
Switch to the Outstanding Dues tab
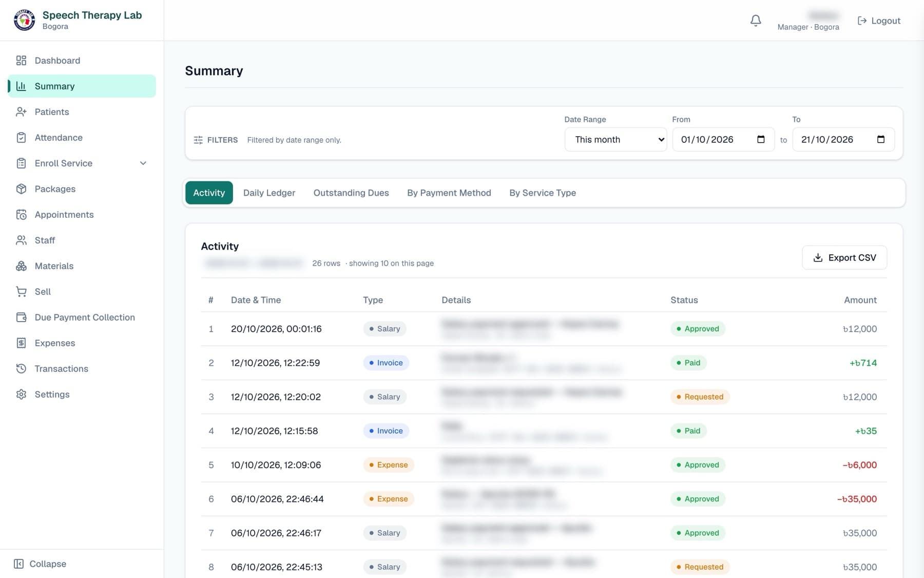(351, 193)
